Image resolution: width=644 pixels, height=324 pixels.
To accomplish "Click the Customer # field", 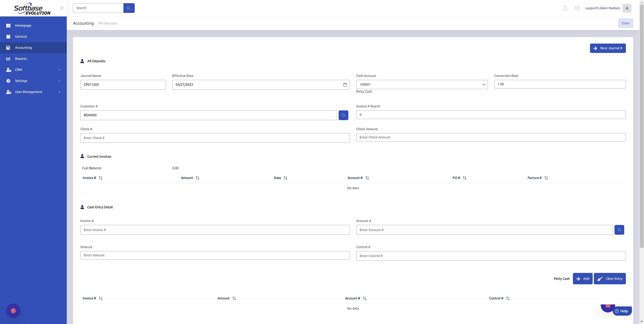I will click(x=208, y=115).
